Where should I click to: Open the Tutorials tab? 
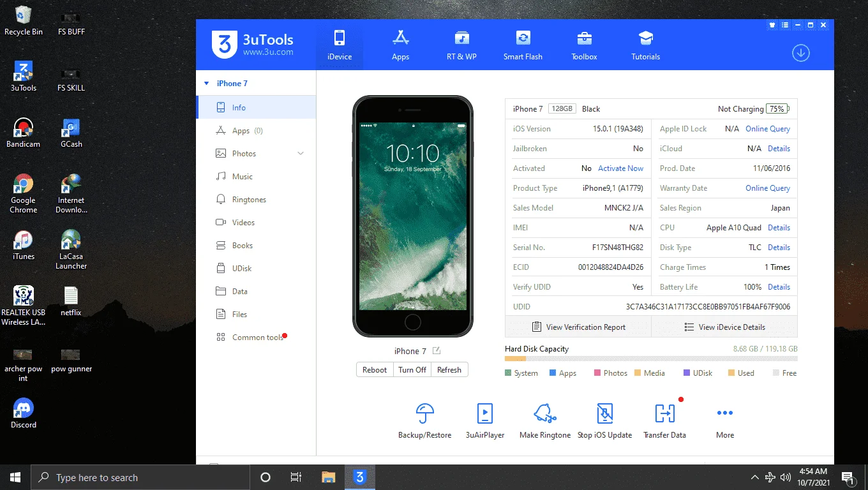[646, 45]
